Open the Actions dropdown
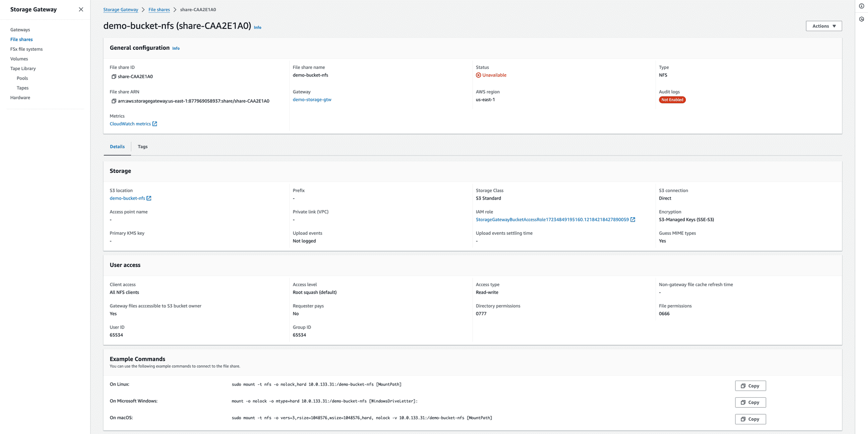This screenshot has width=868, height=434. (824, 26)
